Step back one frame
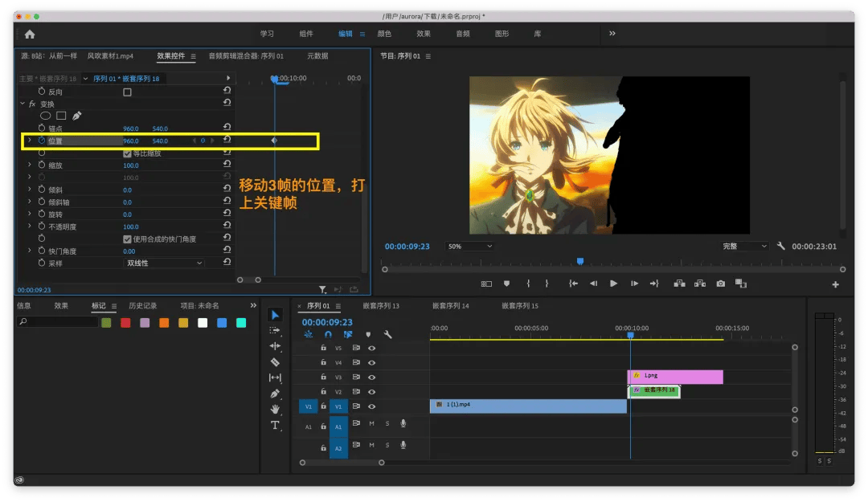This screenshot has width=868, height=502. tap(593, 284)
